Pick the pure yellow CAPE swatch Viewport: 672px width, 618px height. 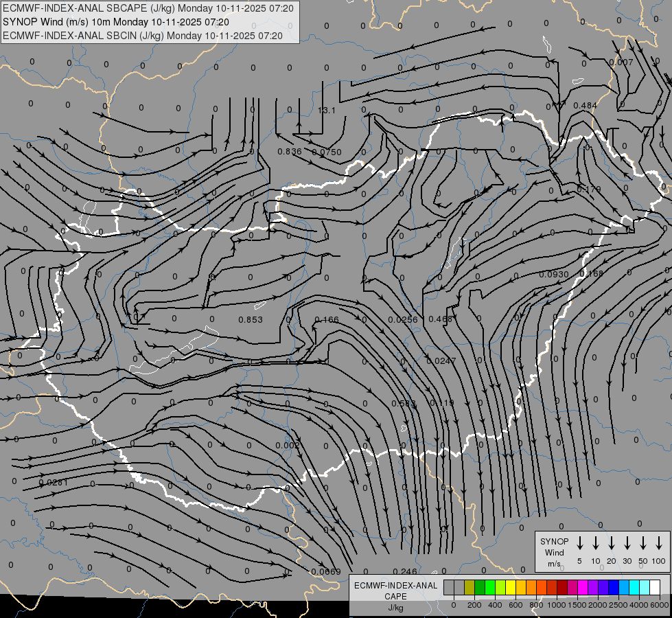[511, 587]
